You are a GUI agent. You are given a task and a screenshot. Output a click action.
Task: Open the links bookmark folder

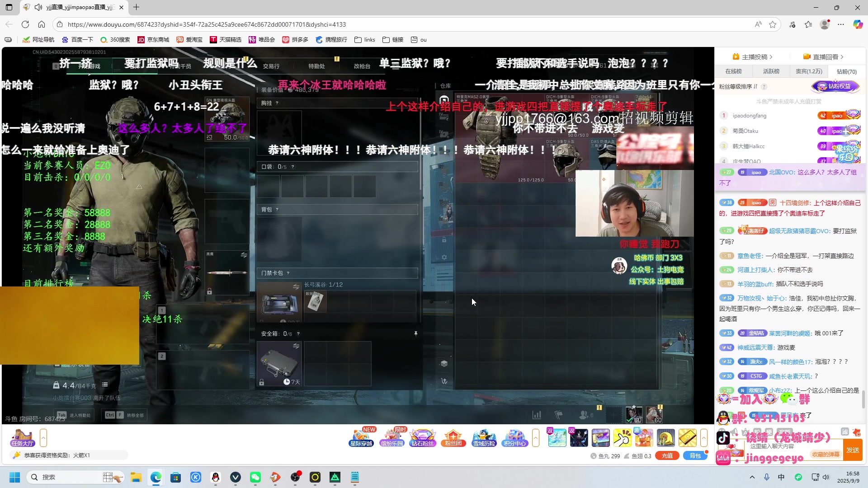pos(365,40)
